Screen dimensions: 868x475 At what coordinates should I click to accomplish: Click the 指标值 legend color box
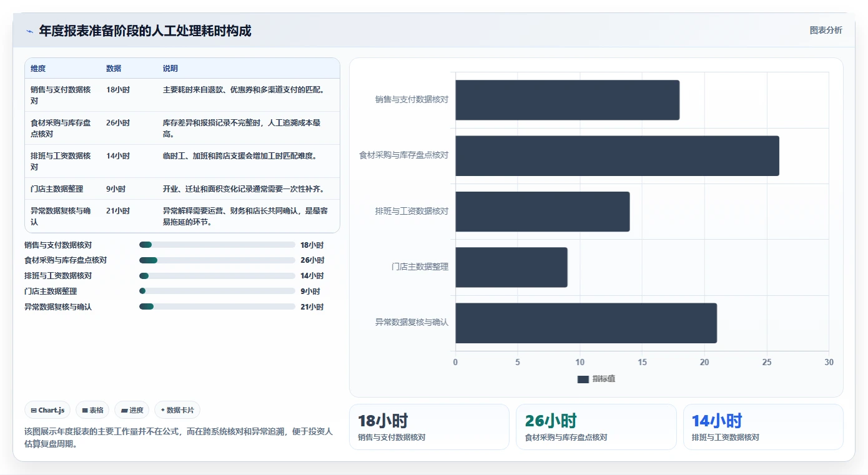click(583, 379)
